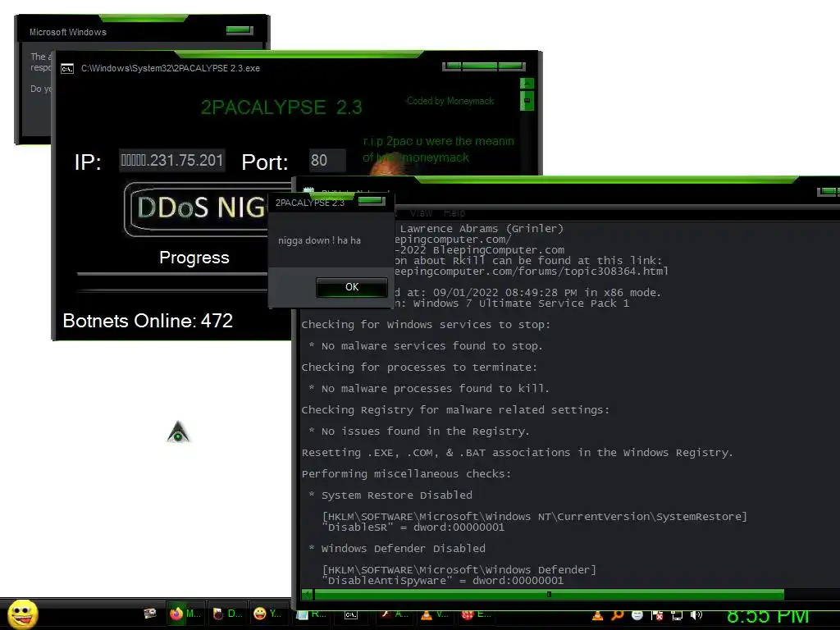Switch to the smiley 'Y...' taskbar item

pos(268,614)
